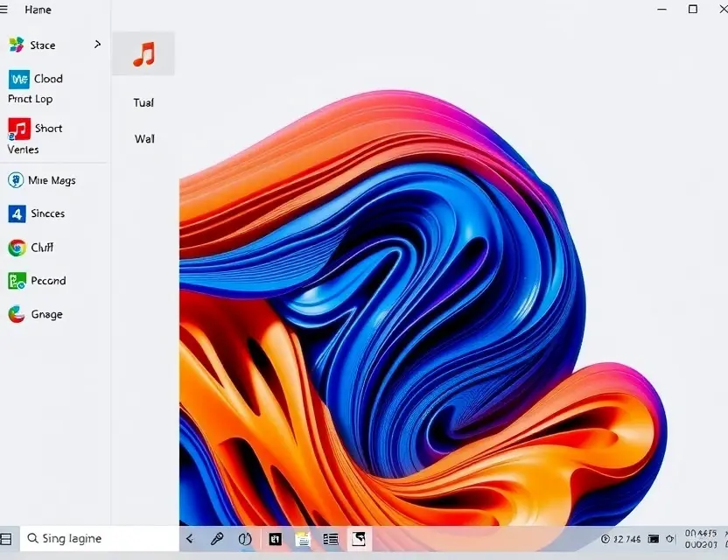This screenshot has width=728, height=560.
Task: Click the tray battery-style icon
Action: pos(654,539)
